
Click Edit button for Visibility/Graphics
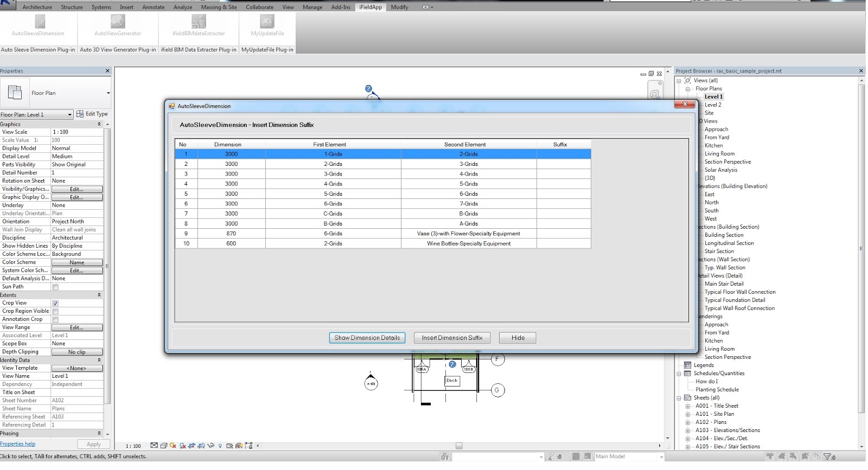(x=77, y=189)
